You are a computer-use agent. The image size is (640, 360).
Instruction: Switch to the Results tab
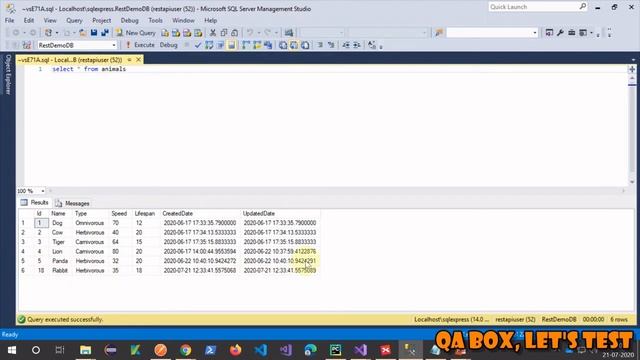tap(35, 203)
